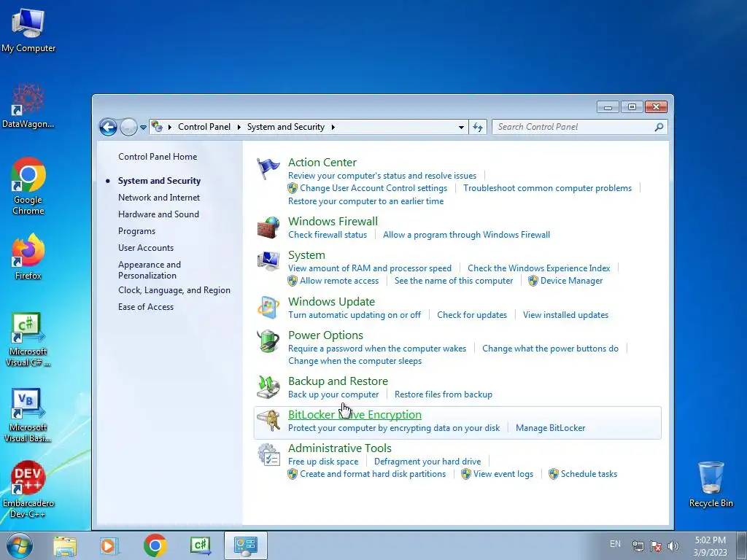Screen dimensions: 747x560
Task: Click Check for updates link
Action: (x=472, y=315)
